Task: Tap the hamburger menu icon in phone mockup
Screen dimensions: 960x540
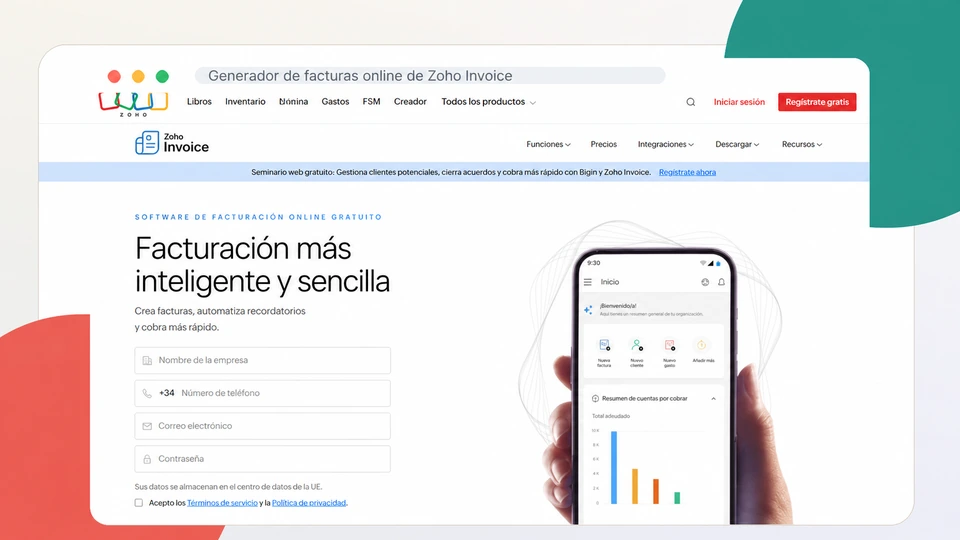Action: click(x=588, y=282)
